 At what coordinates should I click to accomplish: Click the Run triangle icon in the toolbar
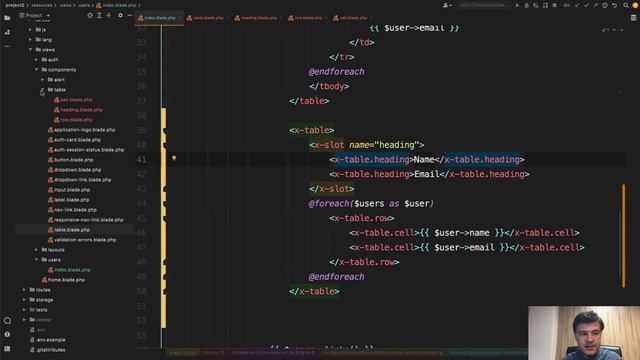pyautogui.click(x=517, y=5)
